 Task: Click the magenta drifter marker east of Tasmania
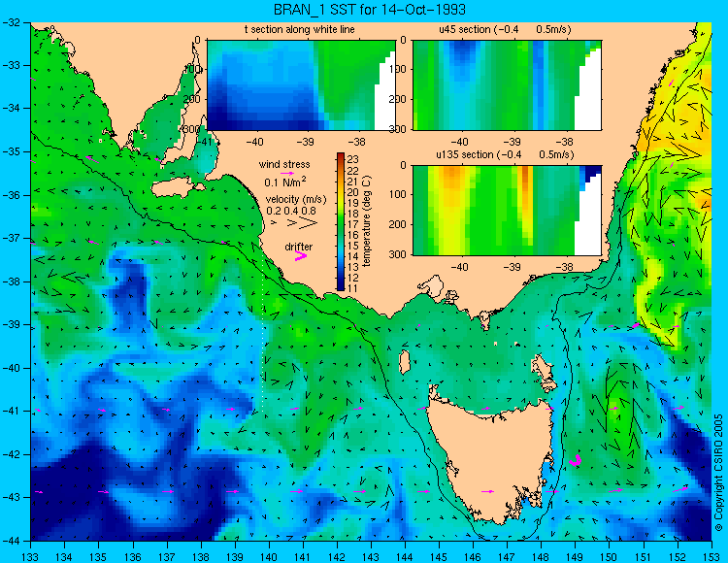[576, 460]
